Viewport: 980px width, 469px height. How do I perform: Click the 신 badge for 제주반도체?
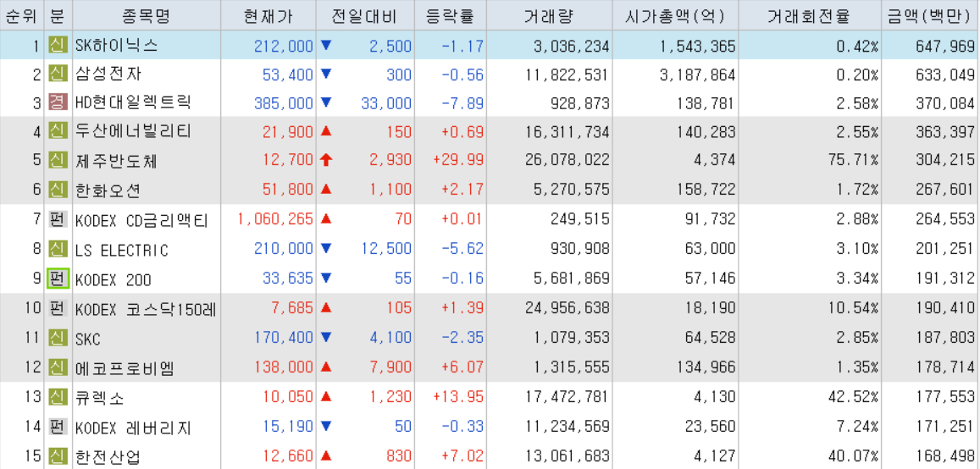pyautogui.click(x=58, y=161)
